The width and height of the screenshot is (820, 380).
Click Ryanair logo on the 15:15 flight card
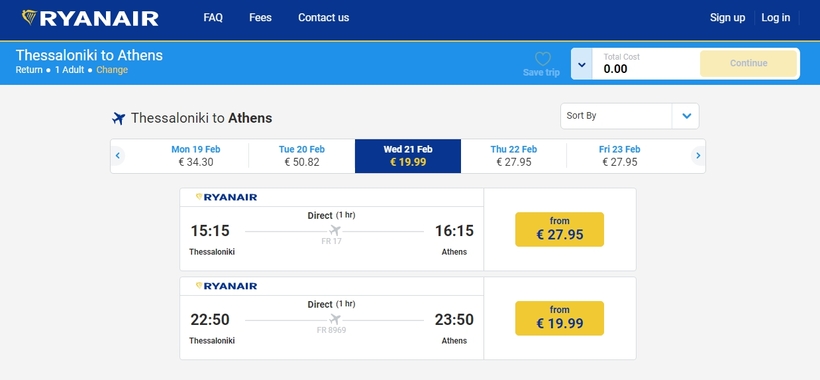point(226,197)
